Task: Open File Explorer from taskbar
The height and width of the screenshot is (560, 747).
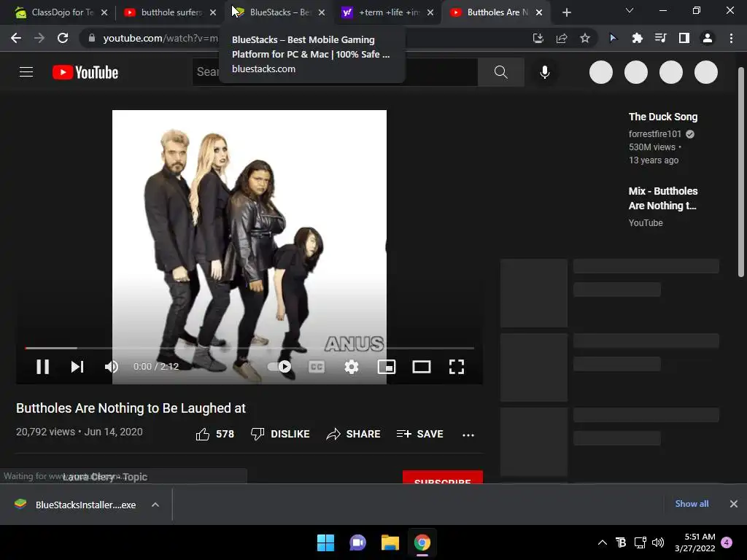Action: click(x=390, y=542)
